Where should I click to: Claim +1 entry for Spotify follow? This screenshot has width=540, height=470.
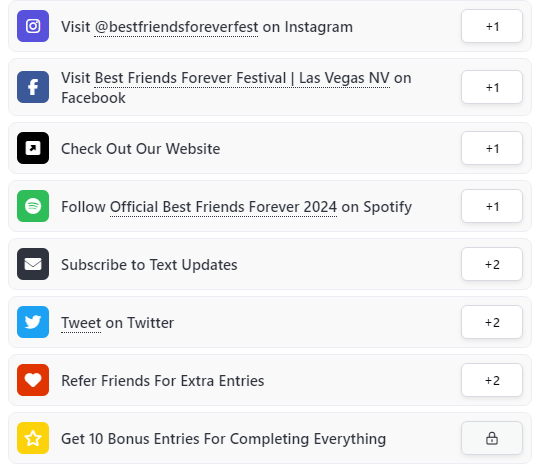click(x=492, y=206)
